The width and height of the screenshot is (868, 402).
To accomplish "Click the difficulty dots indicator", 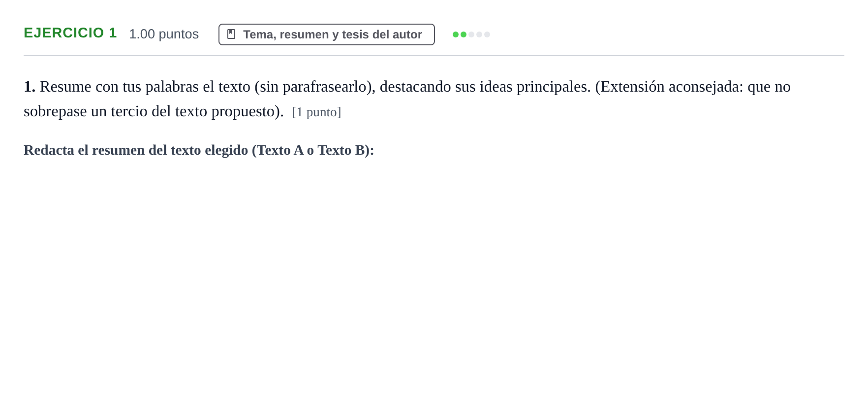I will pos(471,34).
